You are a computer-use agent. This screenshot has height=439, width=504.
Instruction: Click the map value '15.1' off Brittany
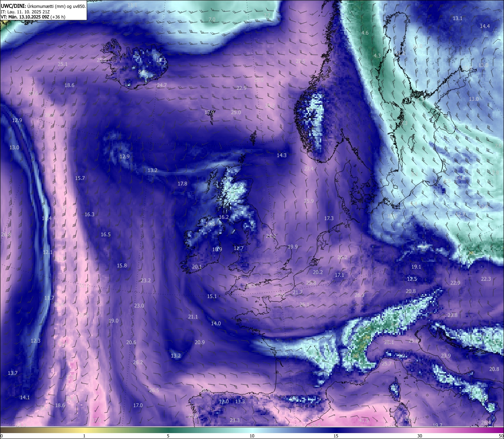(x=212, y=296)
